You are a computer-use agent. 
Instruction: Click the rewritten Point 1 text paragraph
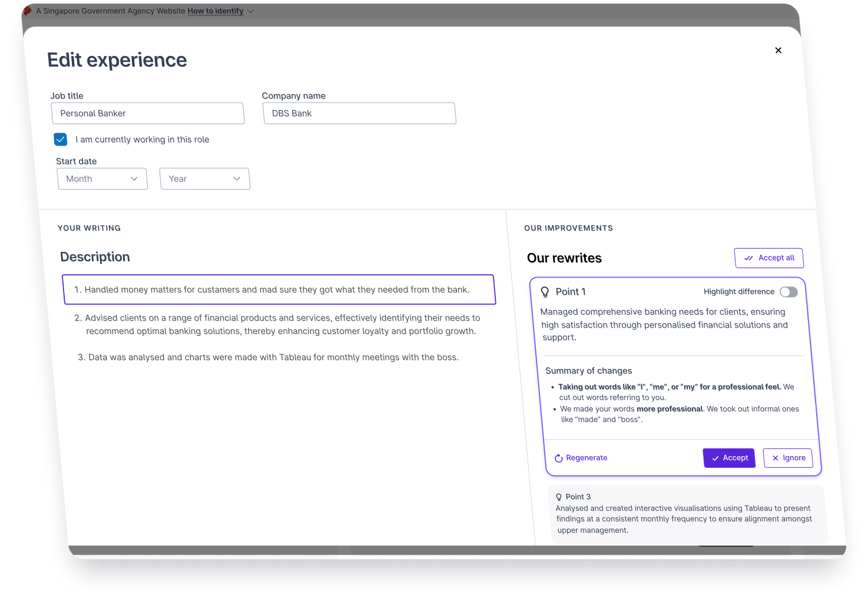664,325
